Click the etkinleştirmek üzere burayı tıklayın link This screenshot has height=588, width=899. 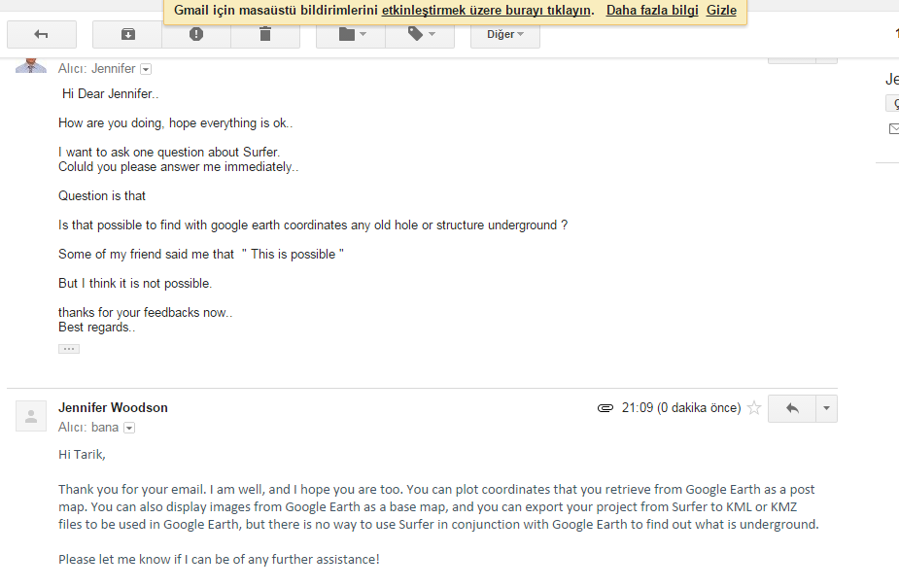tap(486, 11)
